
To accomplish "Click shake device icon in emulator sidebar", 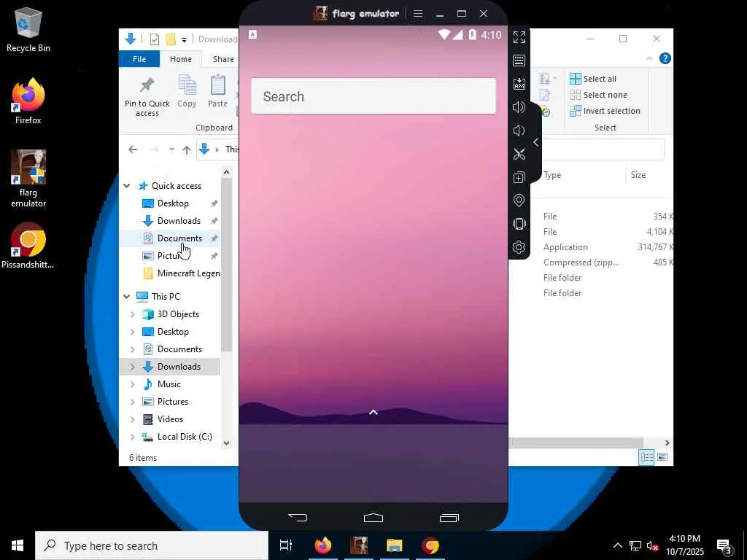I will (x=519, y=224).
